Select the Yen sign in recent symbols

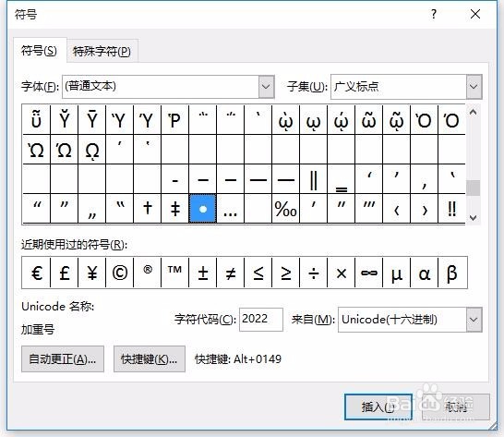tap(92, 273)
